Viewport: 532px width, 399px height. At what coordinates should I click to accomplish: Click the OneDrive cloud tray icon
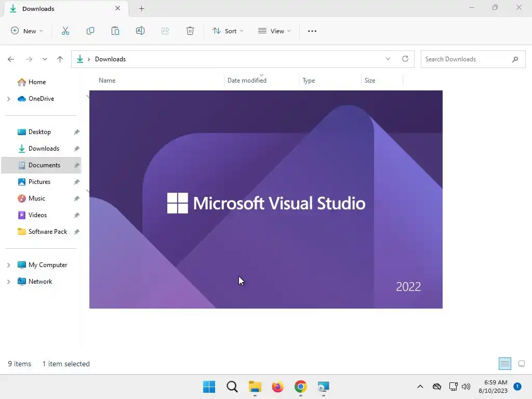(x=437, y=387)
